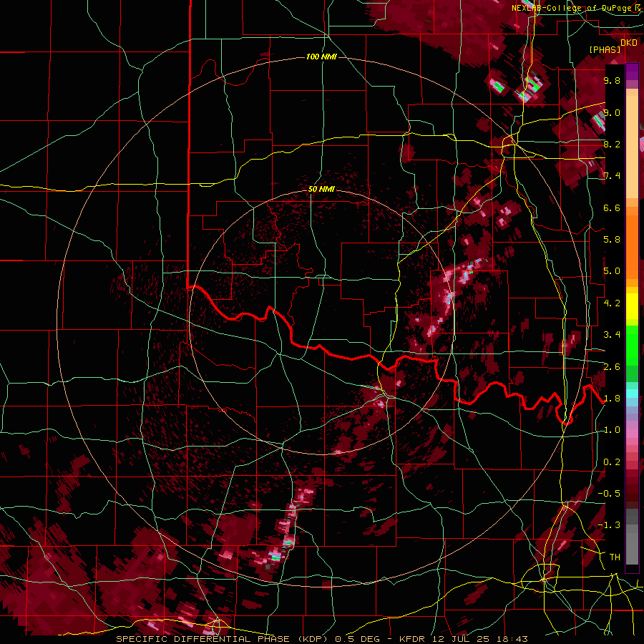Viewport: 644px width, 644px height.
Task: Click the 5.0 value on the scale
Action: [612, 271]
